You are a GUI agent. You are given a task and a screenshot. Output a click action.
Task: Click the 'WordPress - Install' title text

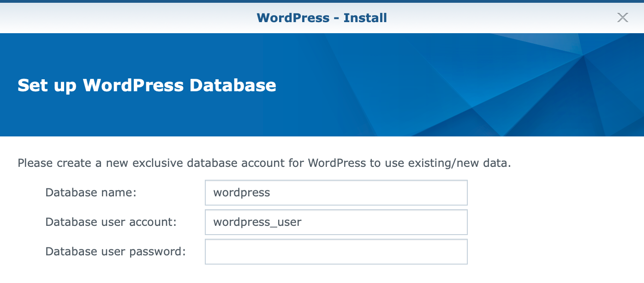(x=322, y=18)
